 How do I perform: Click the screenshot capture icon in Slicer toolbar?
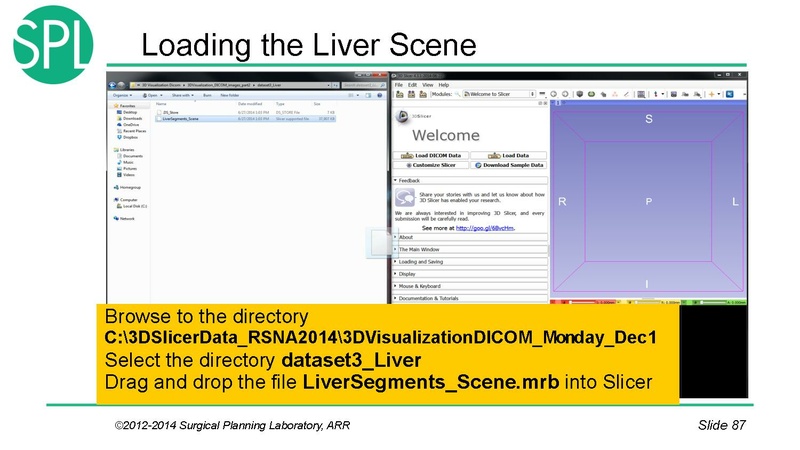pos(673,94)
